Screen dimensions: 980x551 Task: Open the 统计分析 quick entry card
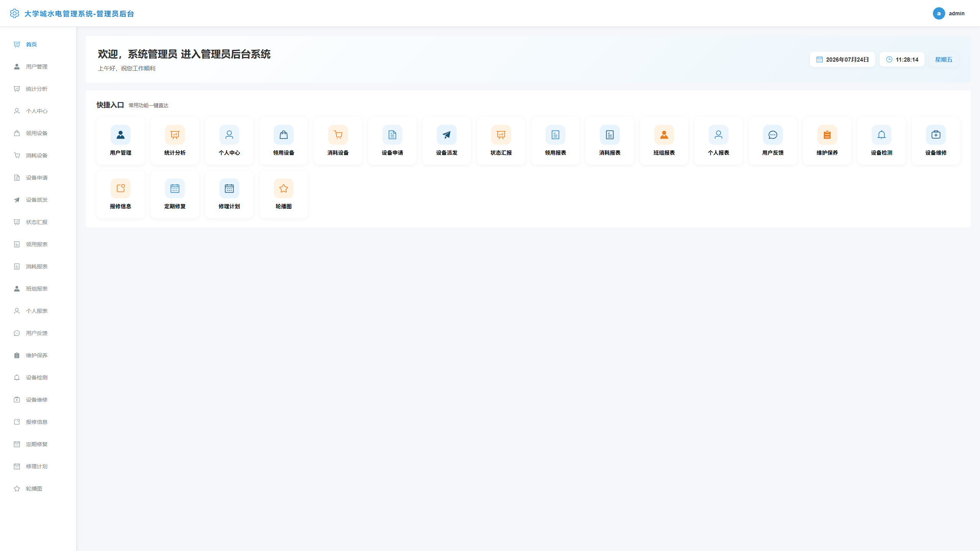click(175, 141)
